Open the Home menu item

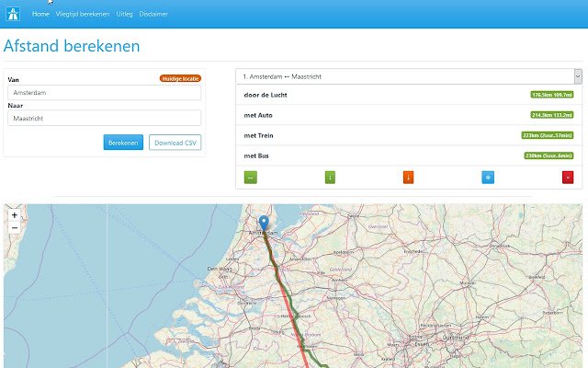[40, 14]
